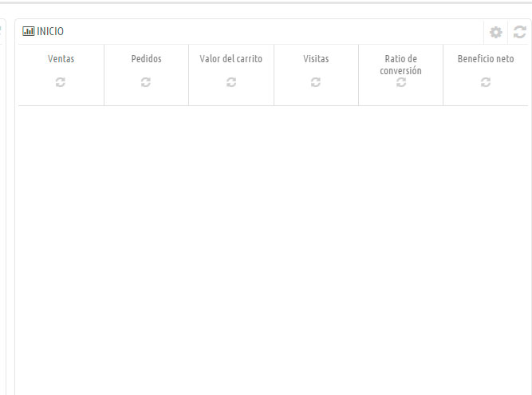Click the loading spinner under Visitas
The height and width of the screenshot is (395, 532).
click(316, 82)
